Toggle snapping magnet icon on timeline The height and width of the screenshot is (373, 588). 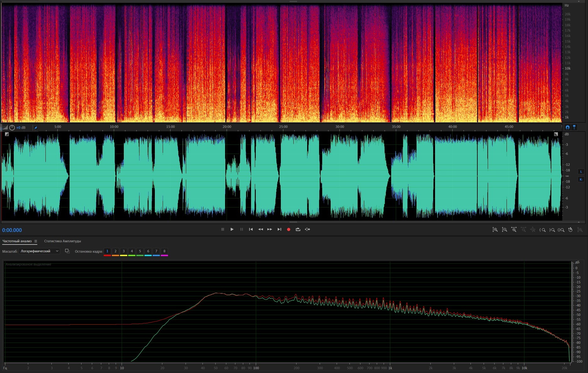567,127
